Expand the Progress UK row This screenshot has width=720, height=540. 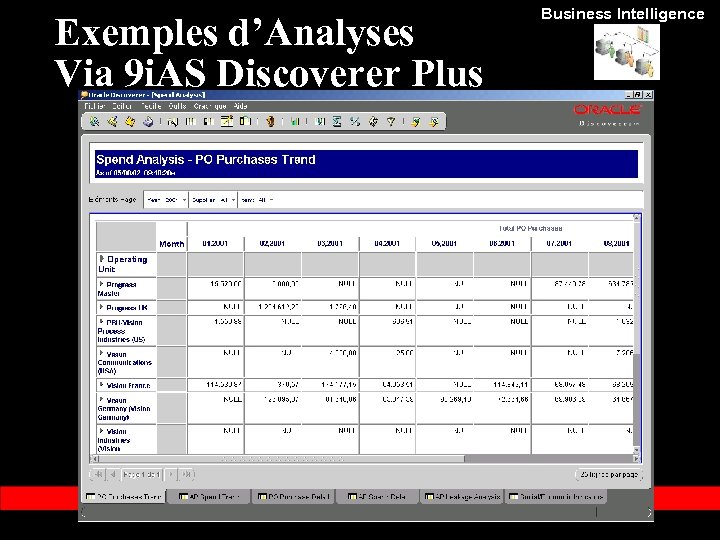(101, 307)
